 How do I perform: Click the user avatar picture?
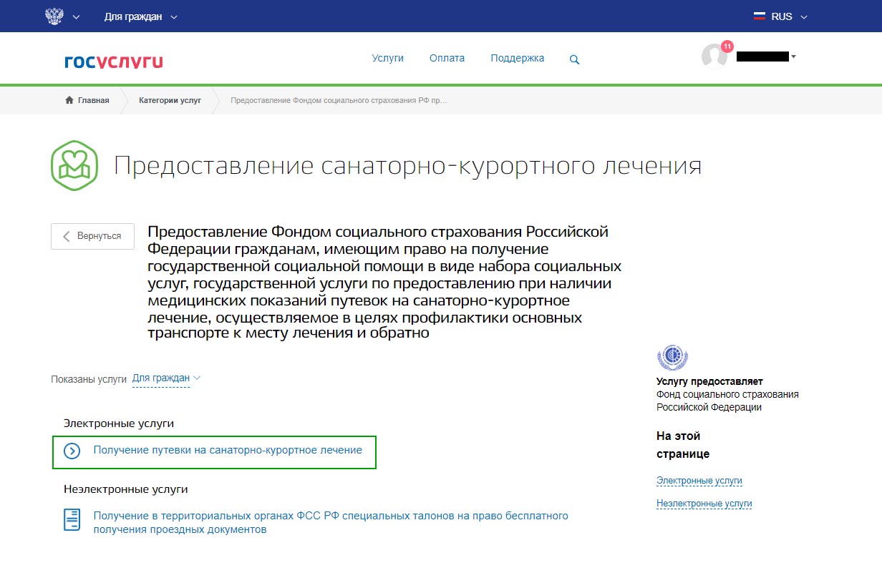[x=714, y=57]
